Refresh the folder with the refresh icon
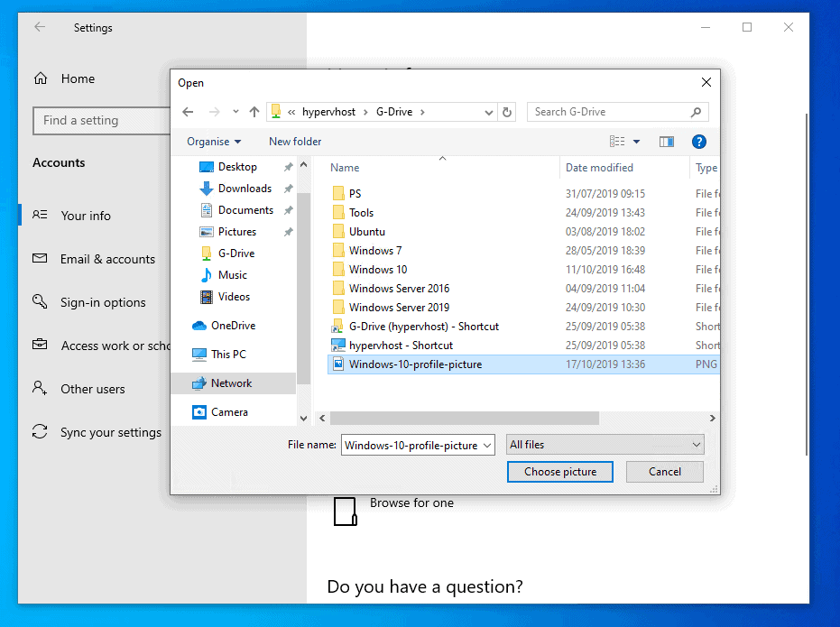The image size is (840, 627). (x=506, y=112)
